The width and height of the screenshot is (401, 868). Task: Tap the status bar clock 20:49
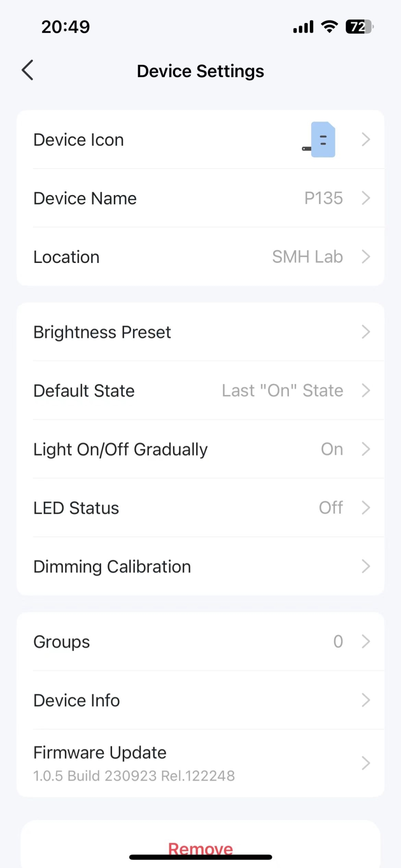(x=66, y=27)
